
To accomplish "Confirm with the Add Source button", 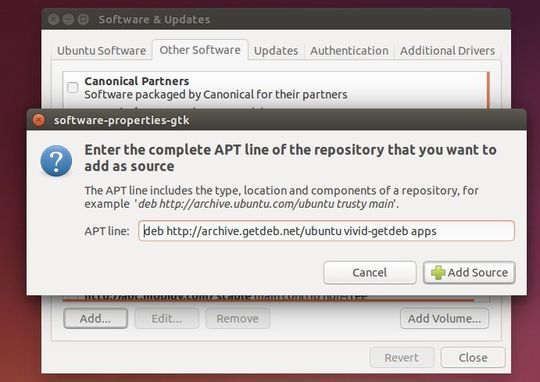I will click(x=469, y=272).
